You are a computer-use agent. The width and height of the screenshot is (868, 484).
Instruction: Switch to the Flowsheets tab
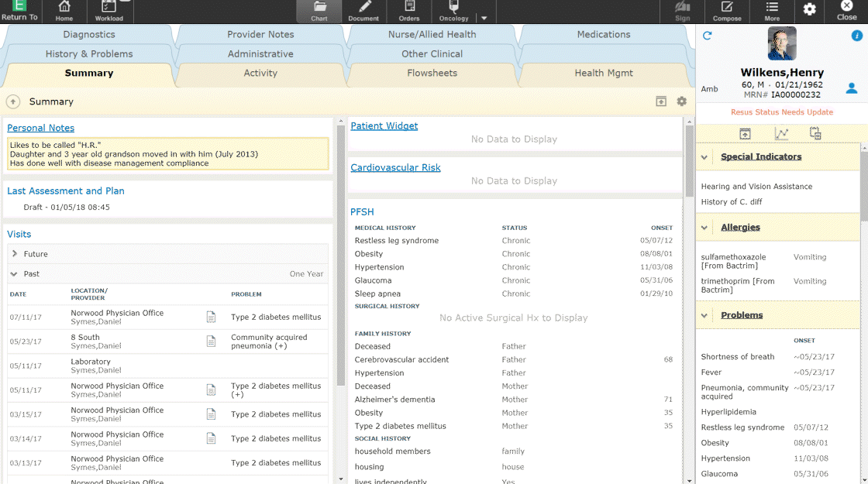pos(432,73)
